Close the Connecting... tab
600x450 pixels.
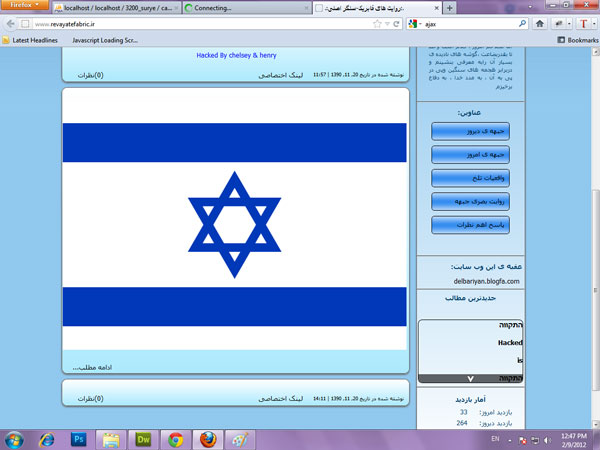coord(306,8)
